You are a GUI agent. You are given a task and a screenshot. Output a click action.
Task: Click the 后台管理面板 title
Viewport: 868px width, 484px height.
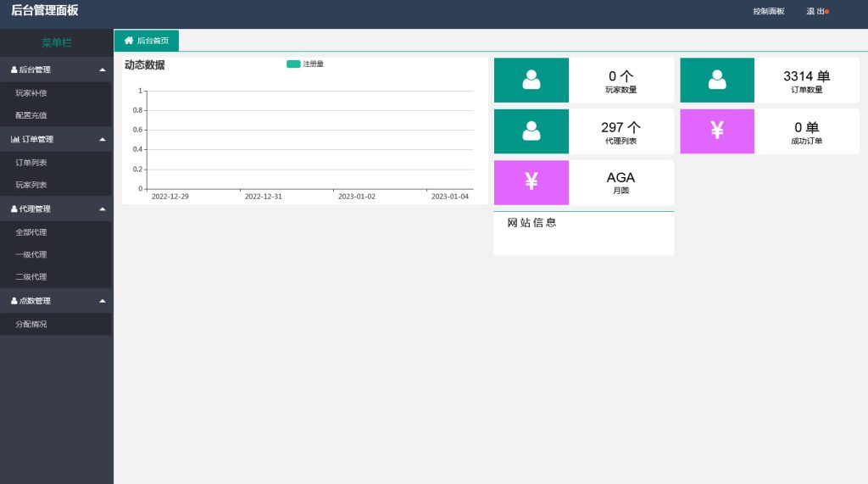click(x=45, y=10)
